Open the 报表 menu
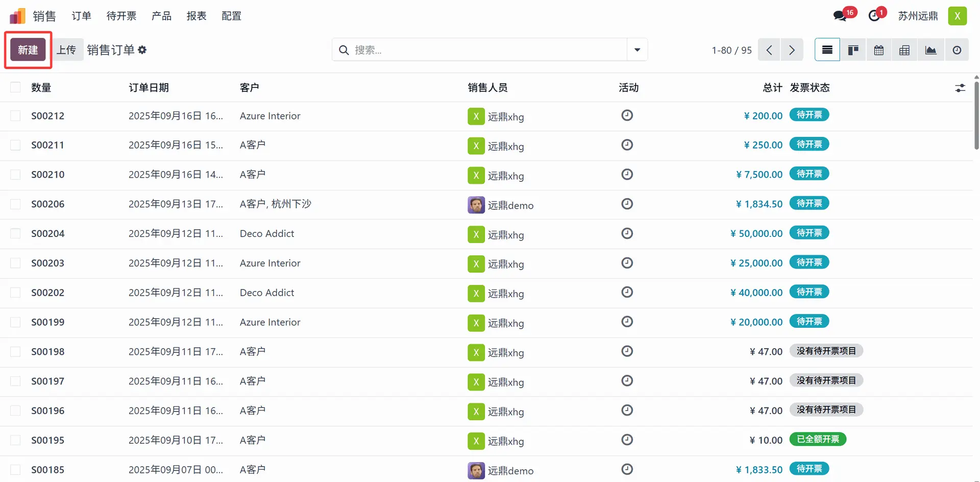 [197, 16]
